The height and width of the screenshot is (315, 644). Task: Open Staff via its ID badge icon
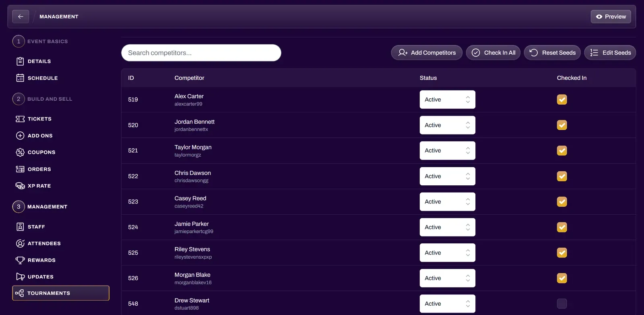pyautogui.click(x=20, y=227)
